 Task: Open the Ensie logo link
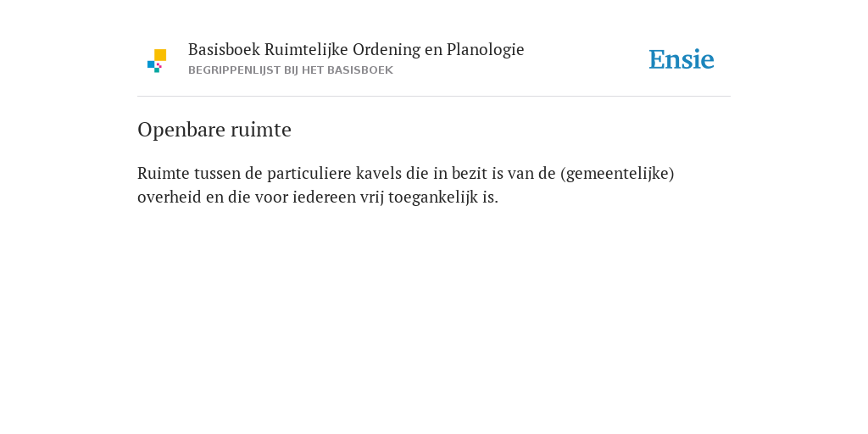point(682,59)
